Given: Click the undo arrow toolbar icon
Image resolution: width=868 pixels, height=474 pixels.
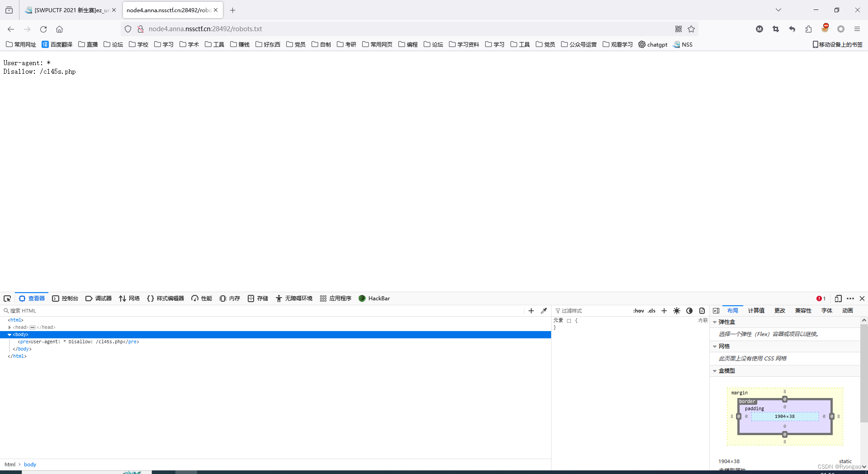Looking at the screenshot, I should [792, 29].
